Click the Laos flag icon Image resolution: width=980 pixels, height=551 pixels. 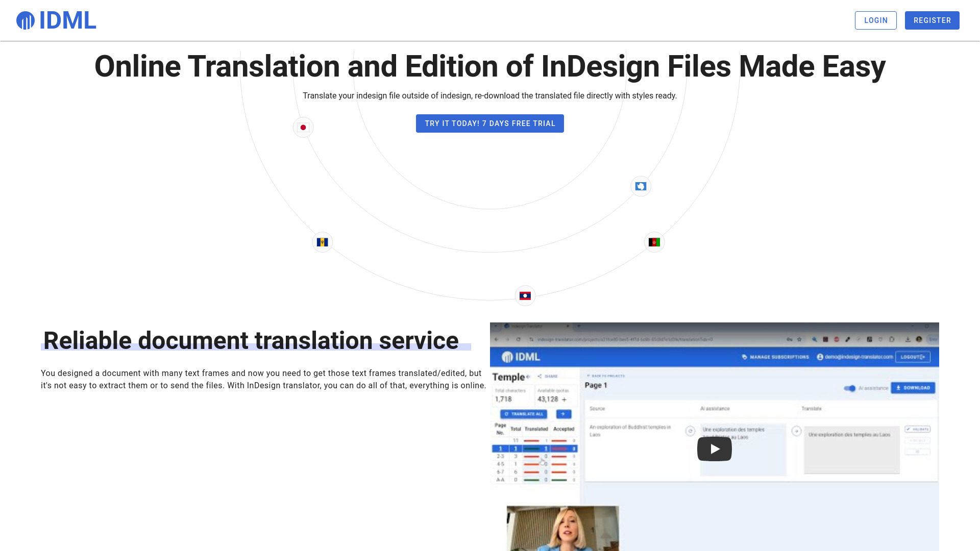tap(526, 296)
